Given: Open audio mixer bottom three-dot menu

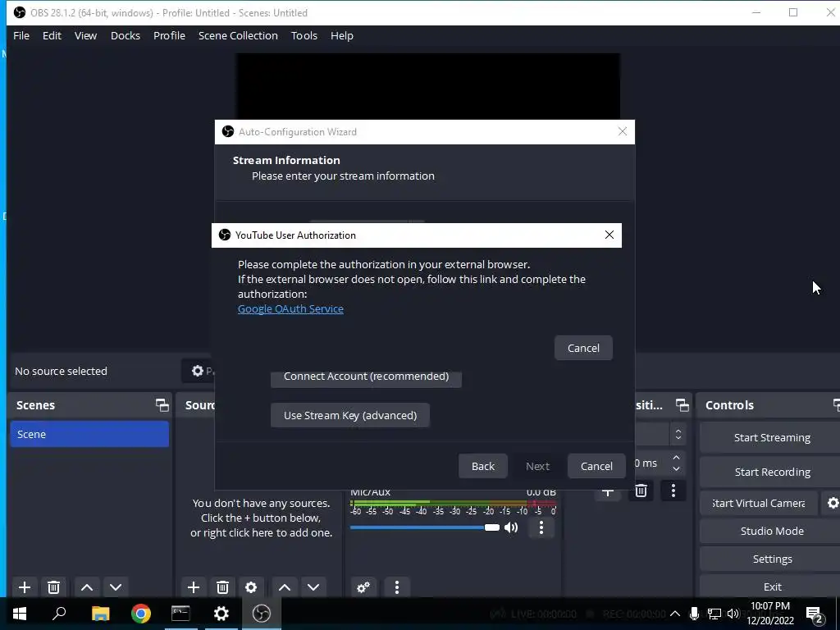Looking at the screenshot, I should coord(396,587).
